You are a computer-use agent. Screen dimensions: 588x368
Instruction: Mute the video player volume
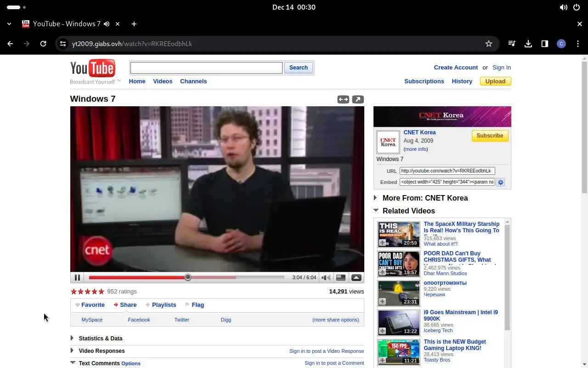point(326,277)
